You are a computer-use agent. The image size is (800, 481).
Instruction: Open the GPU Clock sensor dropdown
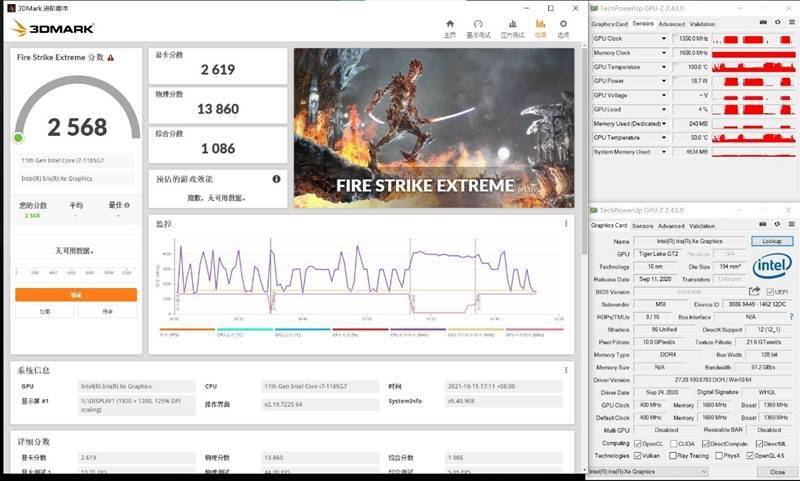pos(664,39)
